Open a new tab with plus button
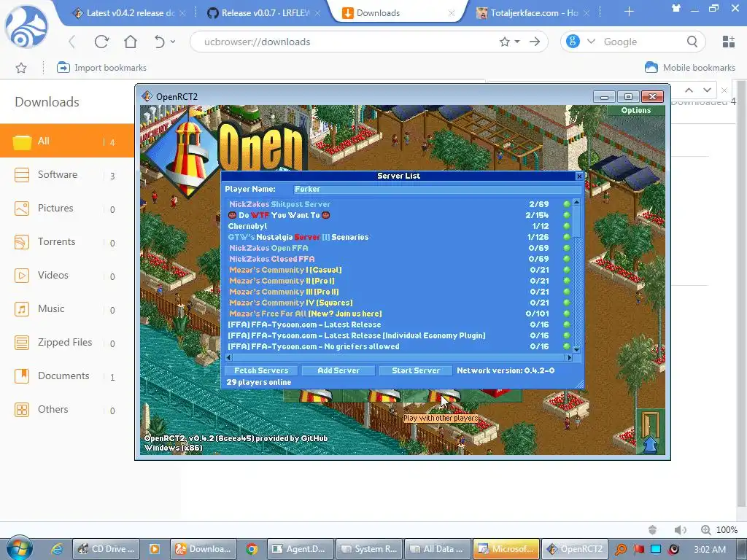 [629, 12]
